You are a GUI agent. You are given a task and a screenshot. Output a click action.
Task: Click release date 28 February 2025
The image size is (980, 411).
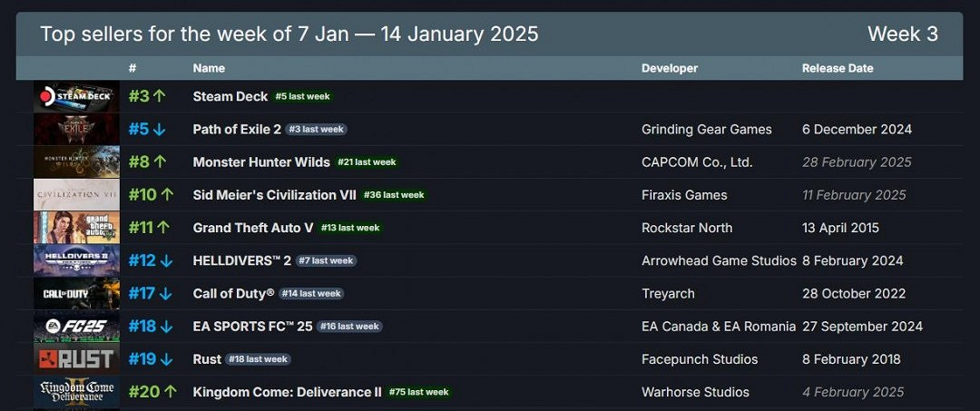(x=857, y=162)
